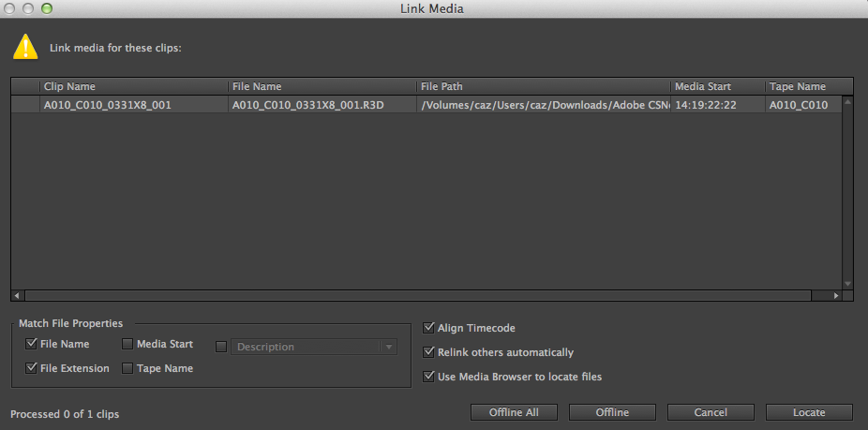Image resolution: width=868 pixels, height=430 pixels.
Task: Click the File Path column header
Action: 544,86
